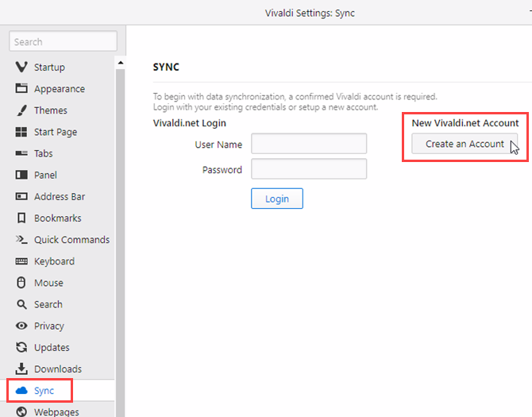Image resolution: width=532 pixels, height=417 pixels.
Task: Click the settings Search box
Action: [x=63, y=41]
